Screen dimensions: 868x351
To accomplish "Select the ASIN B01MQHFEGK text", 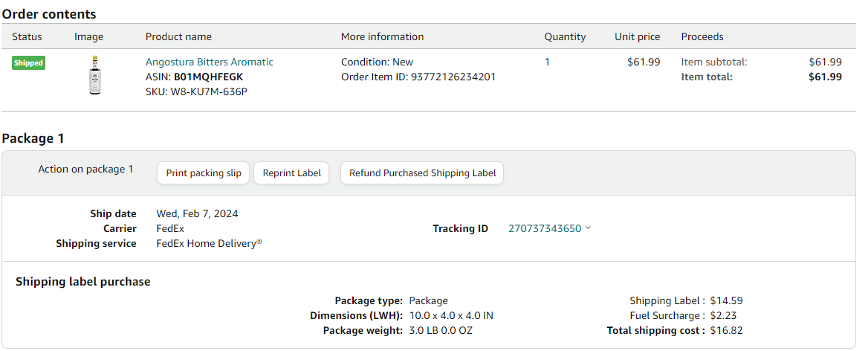I will coord(209,77).
